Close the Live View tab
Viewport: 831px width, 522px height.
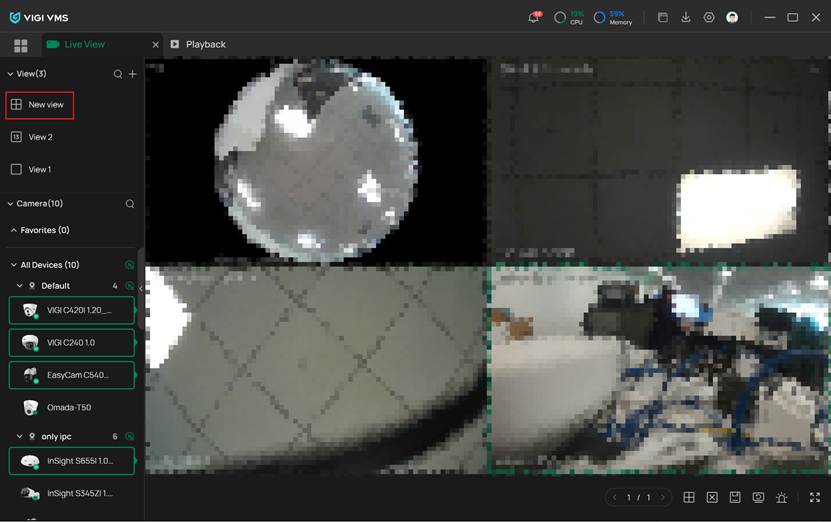pyautogui.click(x=155, y=44)
